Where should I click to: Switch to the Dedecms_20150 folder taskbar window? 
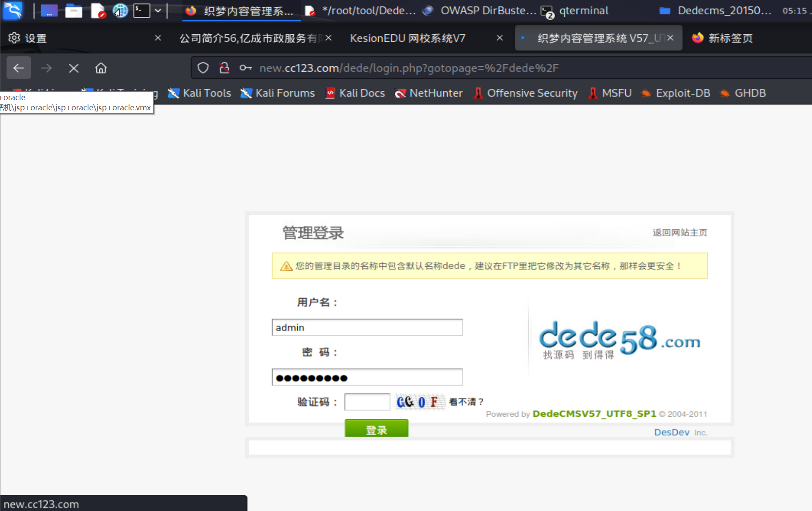point(715,11)
